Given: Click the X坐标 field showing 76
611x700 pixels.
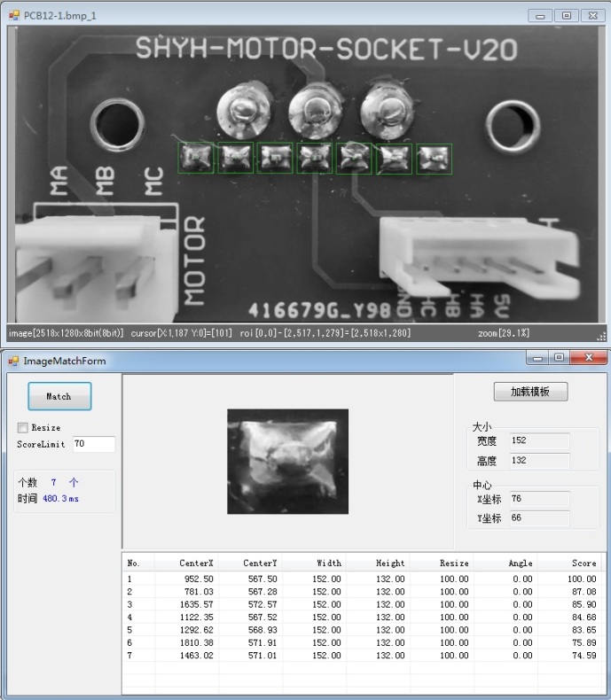Looking at the screenshot, I should (x=538, y=499).
